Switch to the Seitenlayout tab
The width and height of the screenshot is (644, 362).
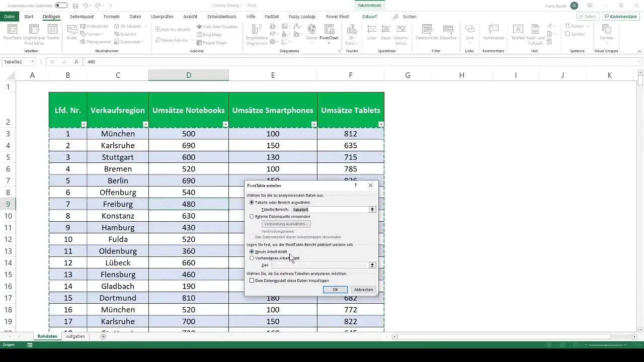(x=82, y=17)
